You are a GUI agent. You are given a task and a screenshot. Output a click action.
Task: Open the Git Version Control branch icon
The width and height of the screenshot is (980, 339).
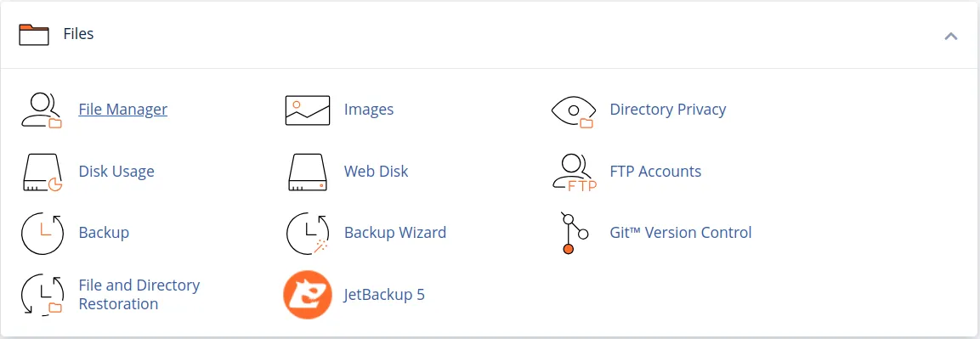(x=574, y=233)
